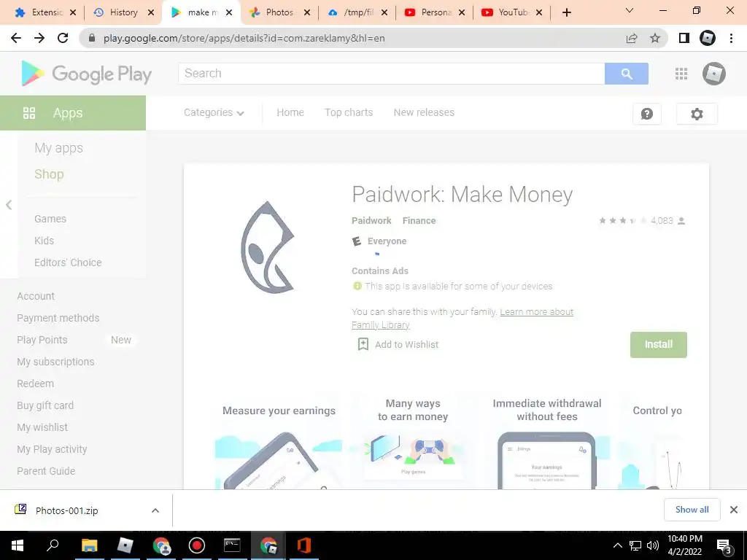Screen dimensions: 747x560
Task: Close the downloads bar with the X
Action: (x=734, y=510)
